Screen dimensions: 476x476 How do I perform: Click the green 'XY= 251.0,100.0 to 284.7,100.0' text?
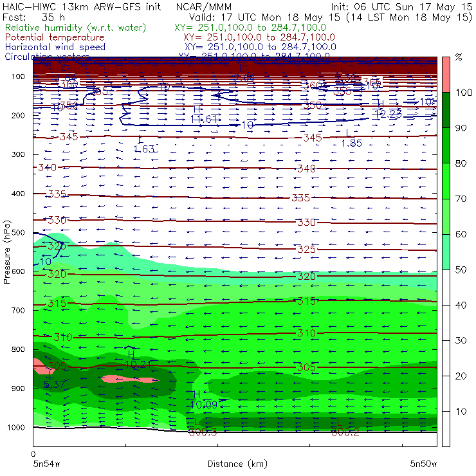(250, 28)
